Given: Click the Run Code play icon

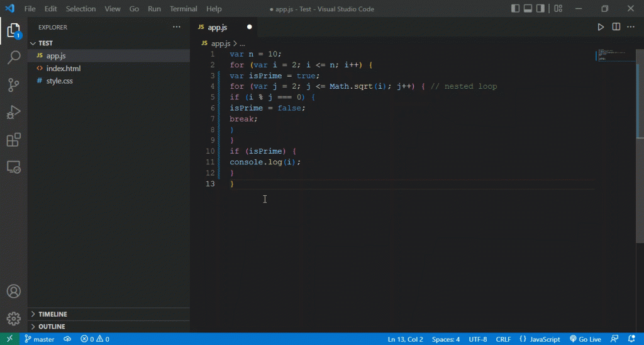Looking at the screenshot, I should click(601, 27).
